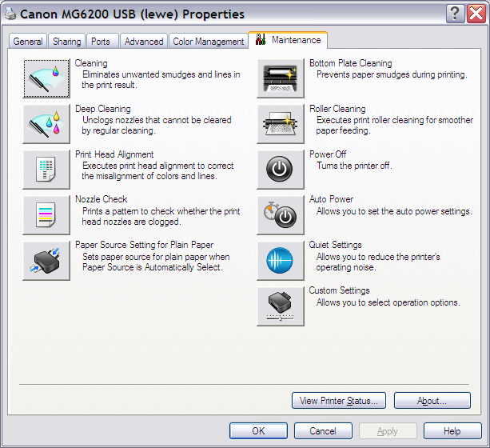Click 'Turns the printer off.' description
The width and height of the screenshot is (490, 448).
point(354,165)
